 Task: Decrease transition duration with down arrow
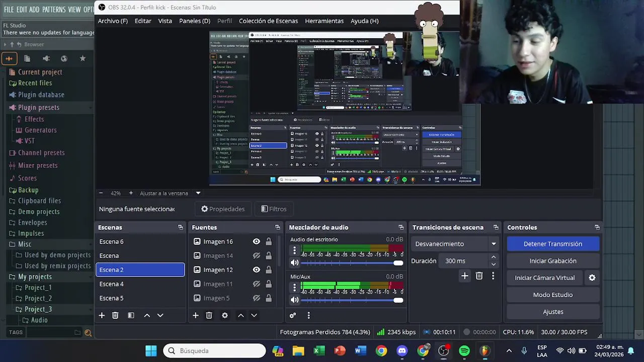[x=494, y=264]
